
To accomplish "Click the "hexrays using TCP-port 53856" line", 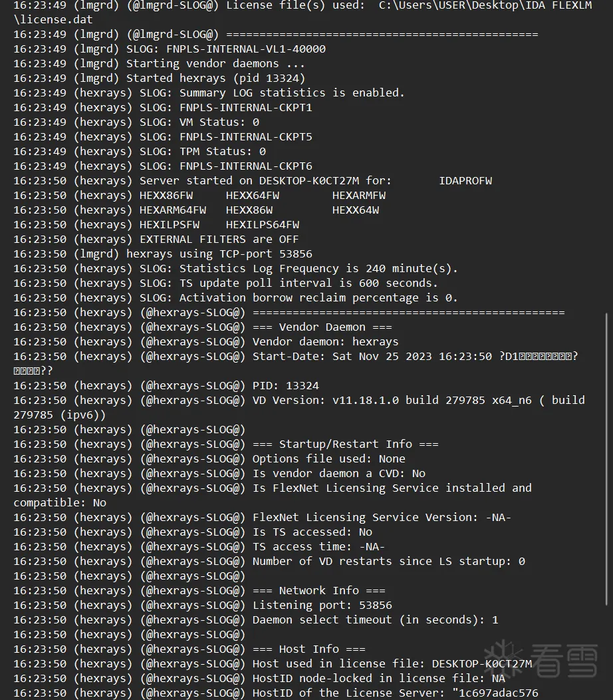I will (x=219, y=254).
